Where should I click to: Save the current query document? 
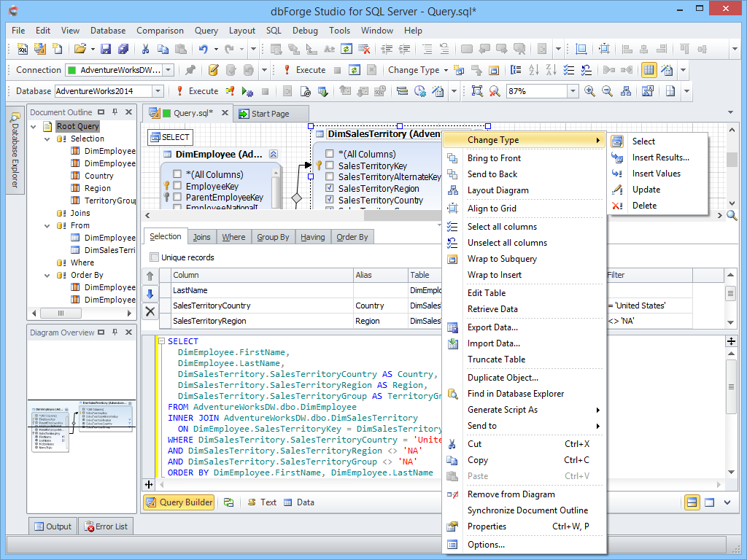click(107, 48)
